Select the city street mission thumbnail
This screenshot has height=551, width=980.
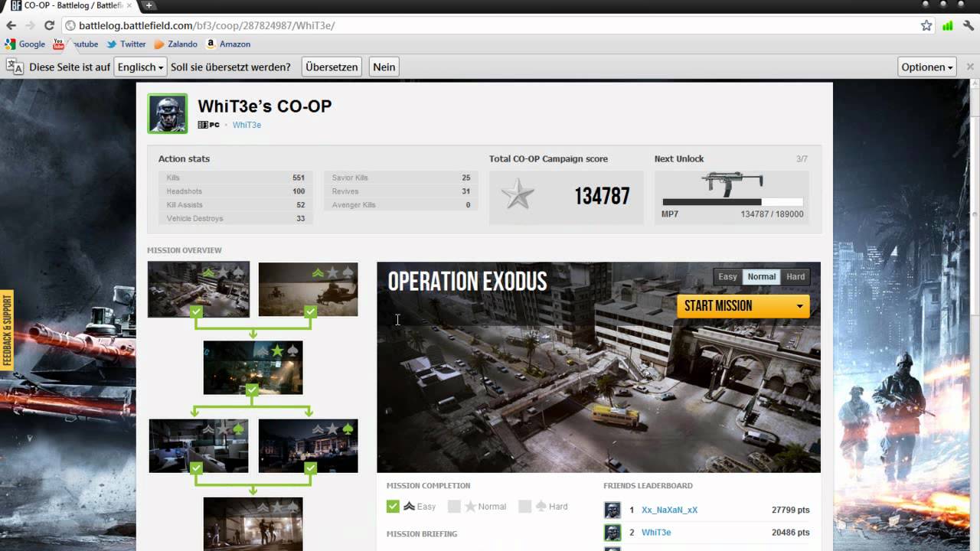click(x=198, y=289)
